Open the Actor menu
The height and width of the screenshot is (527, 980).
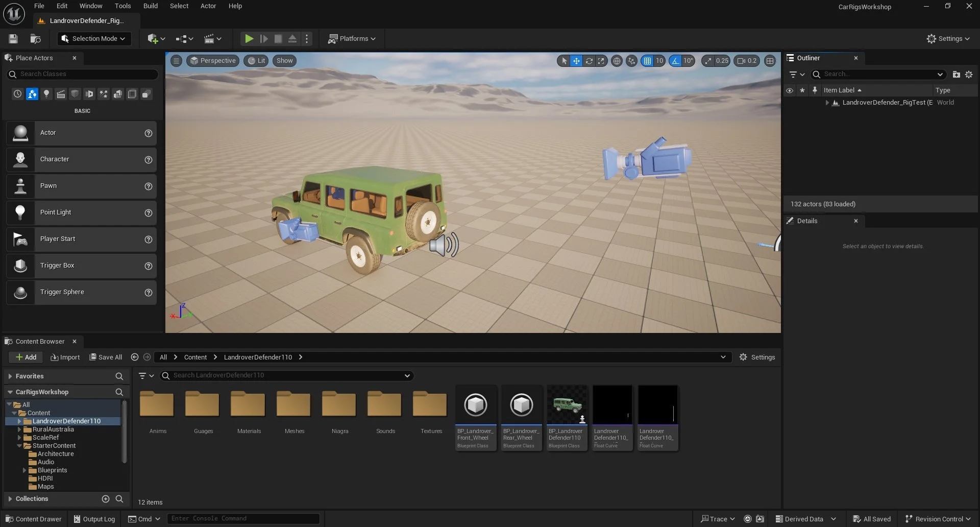tap(208, 6)
